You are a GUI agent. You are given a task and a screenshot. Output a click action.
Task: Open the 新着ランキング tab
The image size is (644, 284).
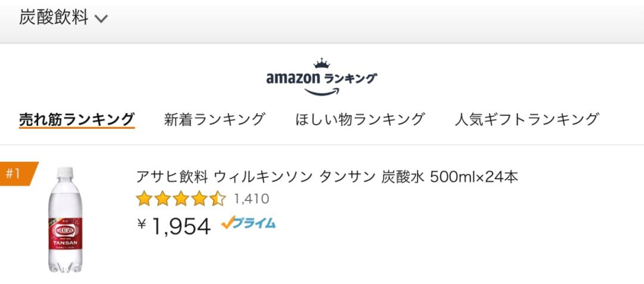(x=215, y=119)
